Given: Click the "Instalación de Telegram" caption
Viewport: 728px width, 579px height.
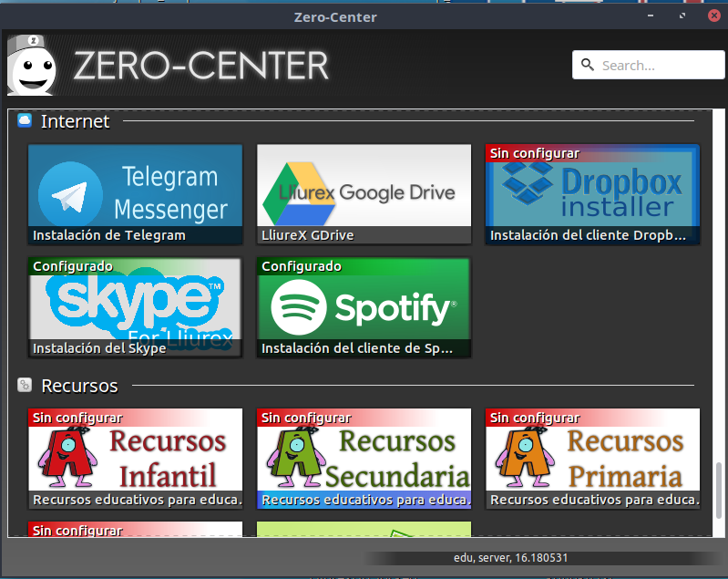Looking at the screenshot, I should [x=109, y=235].
